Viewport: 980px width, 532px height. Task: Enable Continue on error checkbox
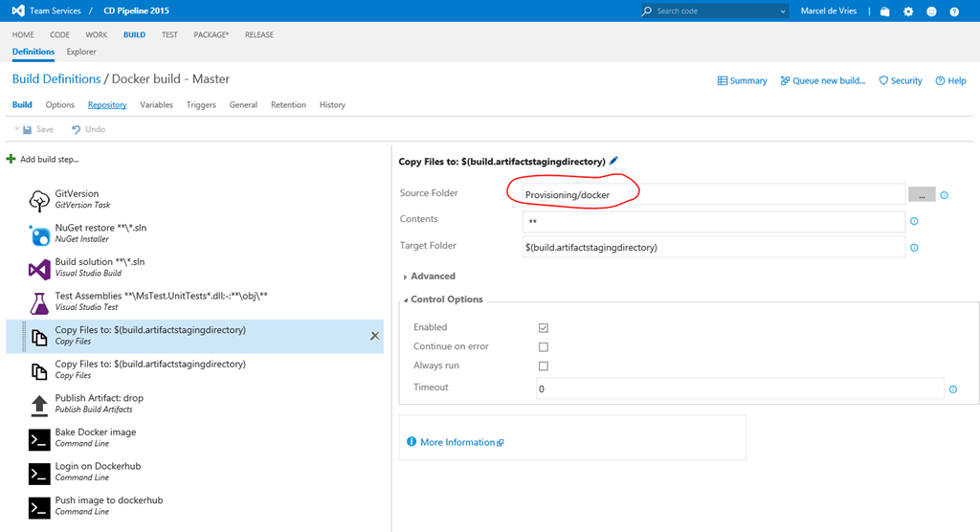[x=544, y=347]
